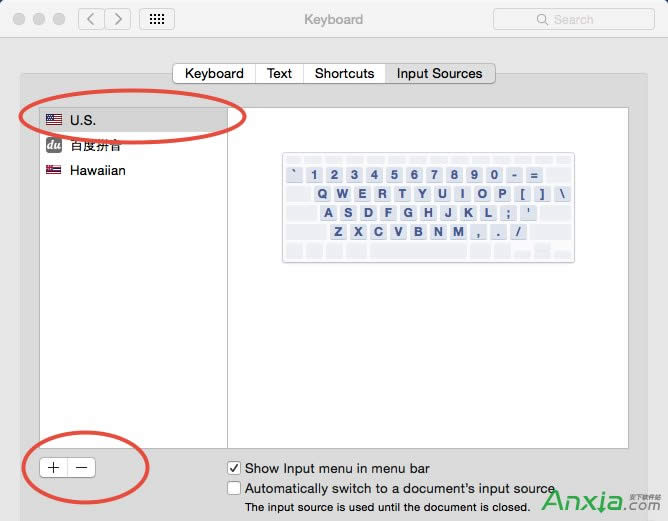This screenshot has height=521, width=668.
Task: Click the Hawaiian flag icon
Action: click(x=54, y=170)
